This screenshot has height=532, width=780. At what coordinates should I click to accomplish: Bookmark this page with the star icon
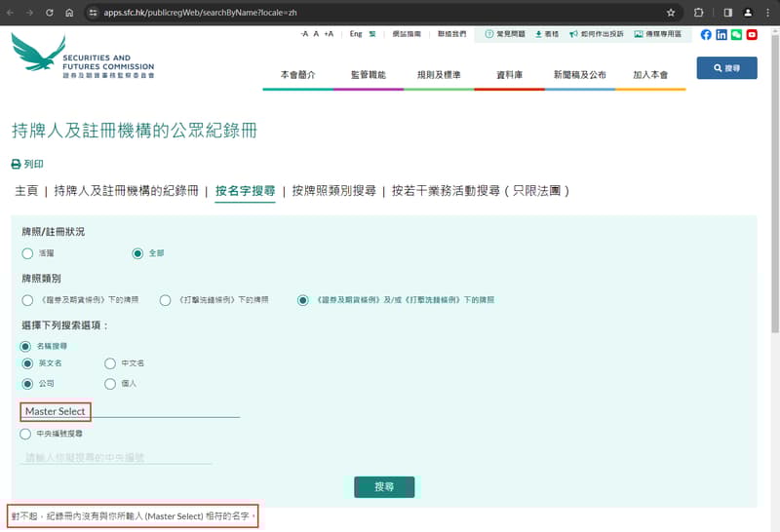671,13
